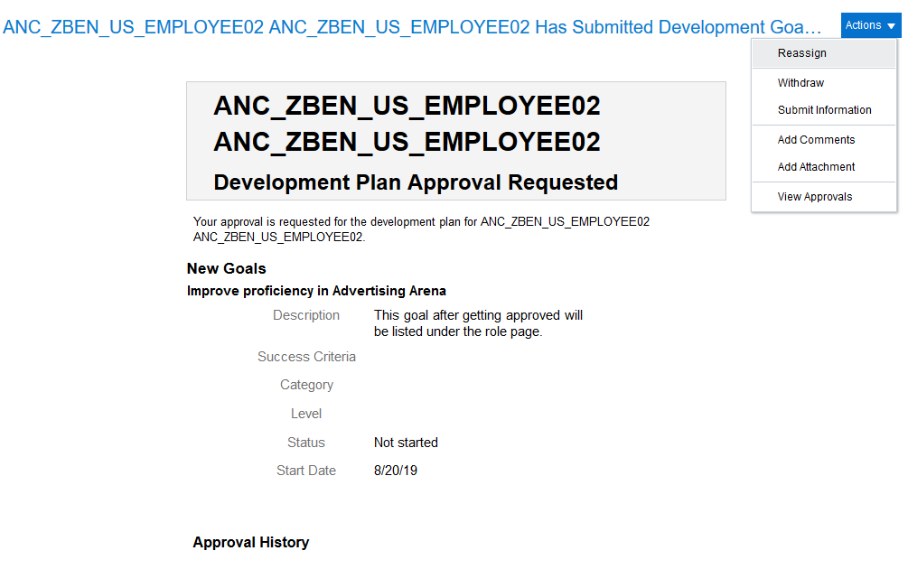Click the Category field label
908x588 pixels.
306,385
